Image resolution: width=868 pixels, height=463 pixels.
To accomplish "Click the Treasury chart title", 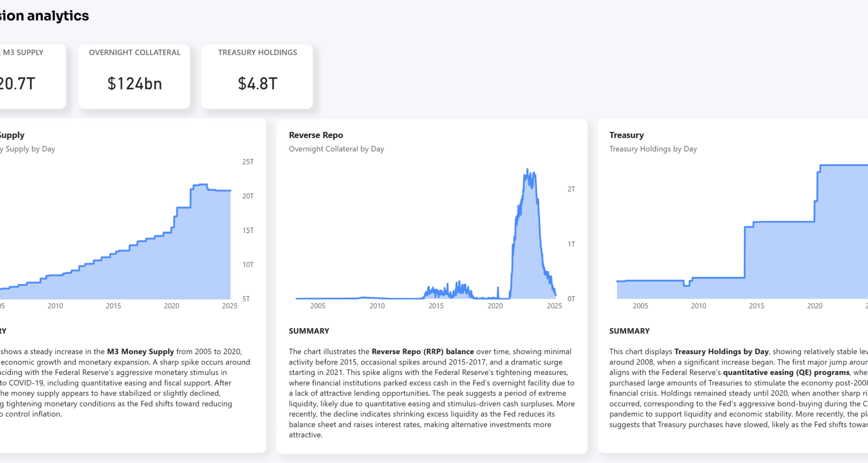I will tap(627, 135).
